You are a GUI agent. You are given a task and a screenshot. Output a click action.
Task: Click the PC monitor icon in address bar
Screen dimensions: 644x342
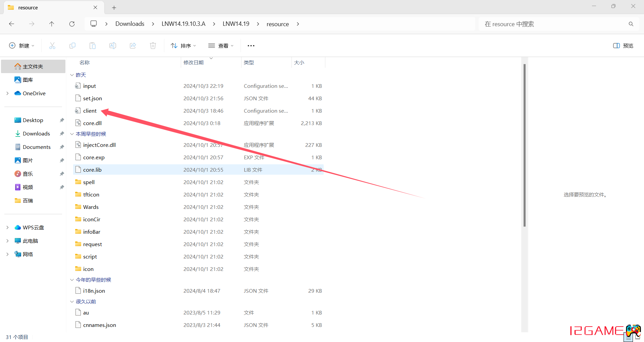tap(94, 24)
